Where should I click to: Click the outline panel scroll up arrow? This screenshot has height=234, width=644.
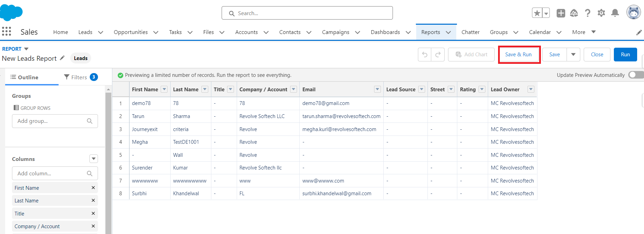click(108, 90)
